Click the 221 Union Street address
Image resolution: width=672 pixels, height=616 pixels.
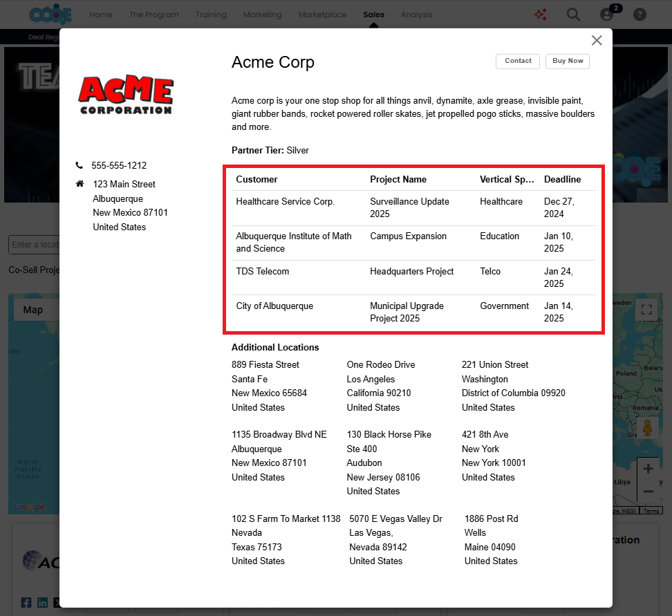pos(514,386)
